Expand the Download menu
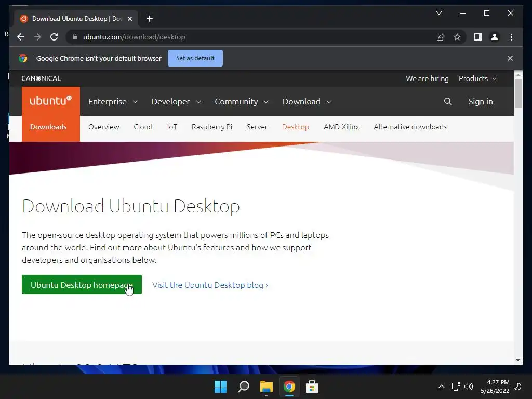 [x=307, y=101]
